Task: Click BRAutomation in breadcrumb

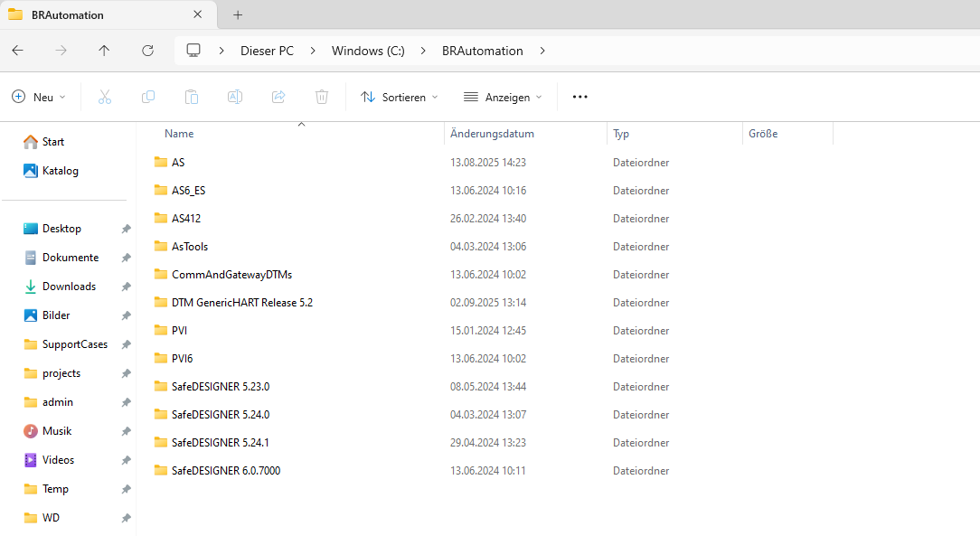Action: [483, 51]
